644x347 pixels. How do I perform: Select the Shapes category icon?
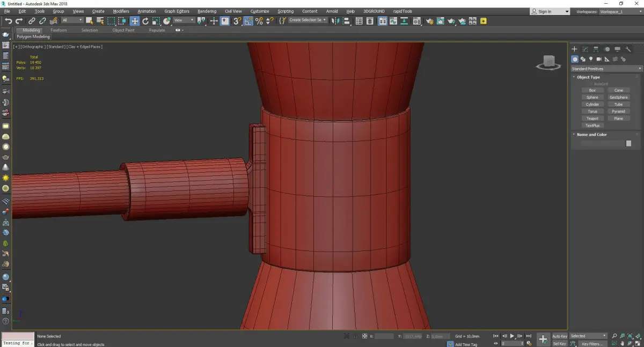click(x=583, y=59)
